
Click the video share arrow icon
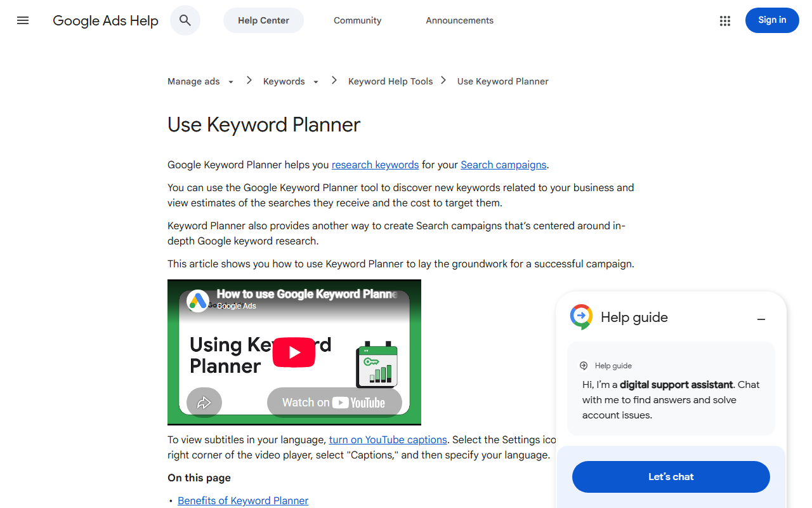tap(204, 403)
